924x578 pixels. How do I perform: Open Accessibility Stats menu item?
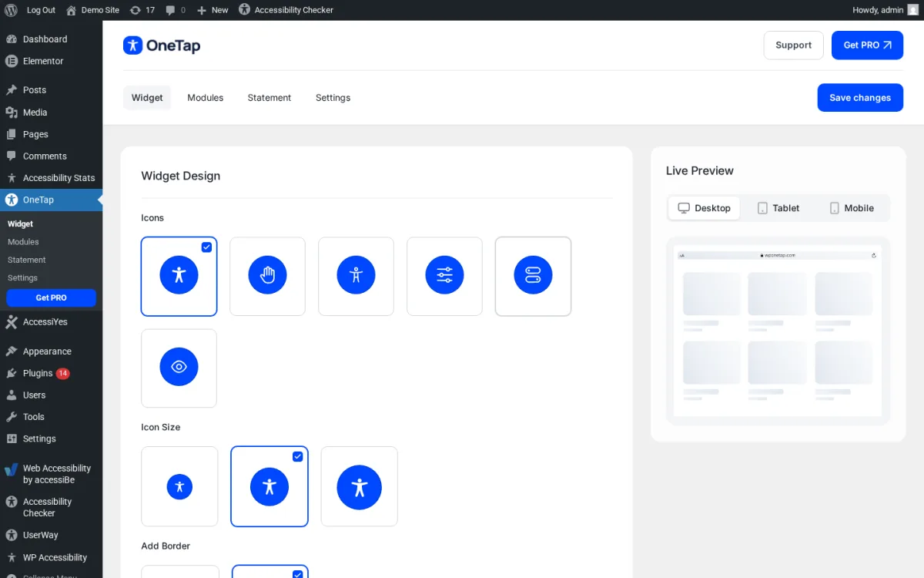[51, 178]
